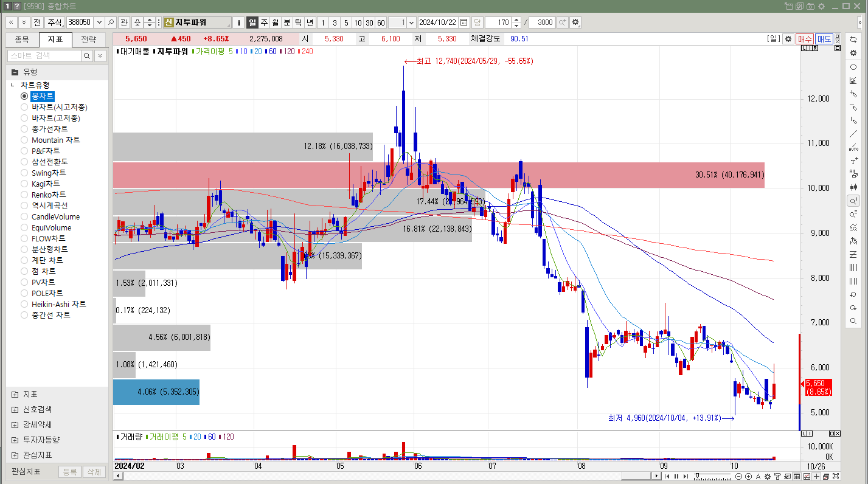Select the circle drawing tool
This screenshot has height=484, width=868.
click(853, 67)
